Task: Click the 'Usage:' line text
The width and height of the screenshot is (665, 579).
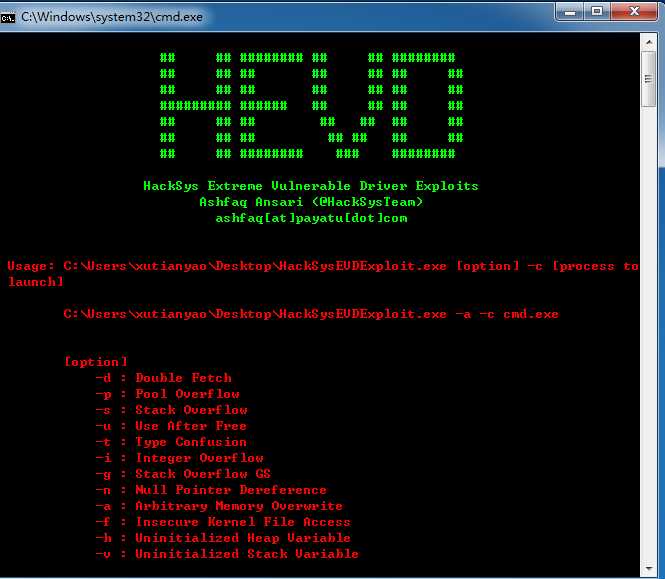Action: 323,266
